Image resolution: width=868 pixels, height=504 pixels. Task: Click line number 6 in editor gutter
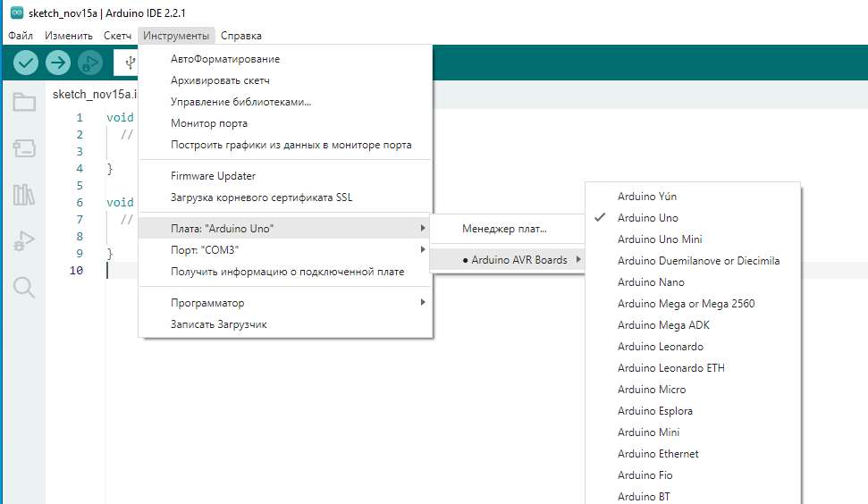[80, 203]
